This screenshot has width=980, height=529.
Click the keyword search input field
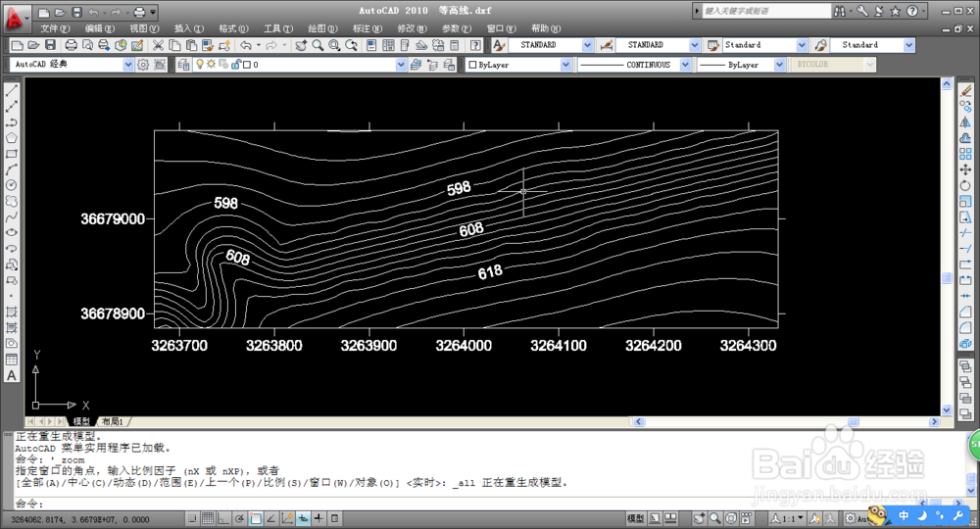pos(767,11)
